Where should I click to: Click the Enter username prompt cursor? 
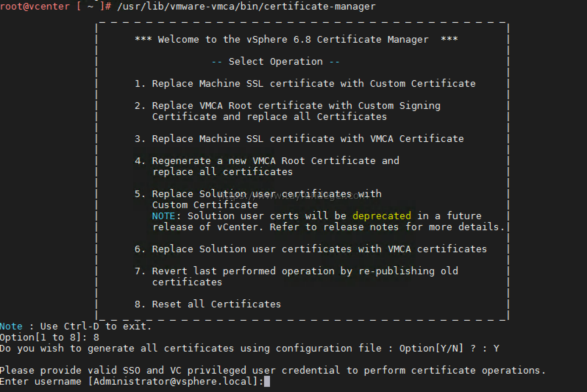[x=267, y=381]
